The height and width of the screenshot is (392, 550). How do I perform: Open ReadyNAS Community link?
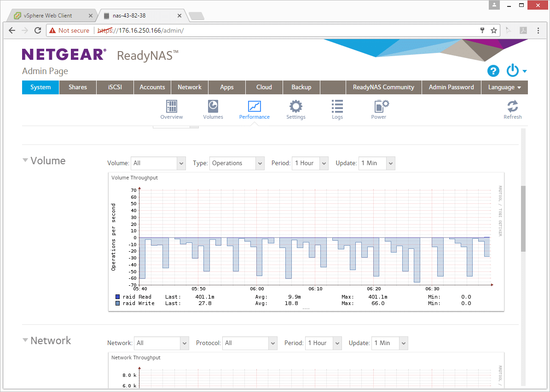tap(383, 87)
